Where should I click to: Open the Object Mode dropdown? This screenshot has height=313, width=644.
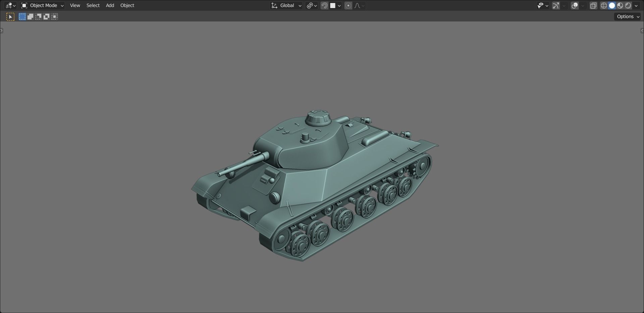point(42,5)
